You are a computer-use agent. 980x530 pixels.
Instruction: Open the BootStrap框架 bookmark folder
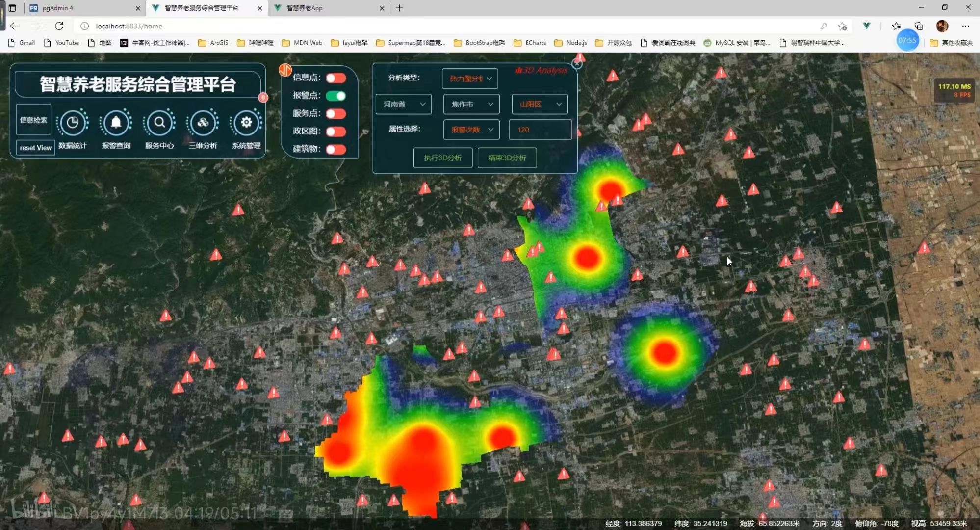point(480,43)
